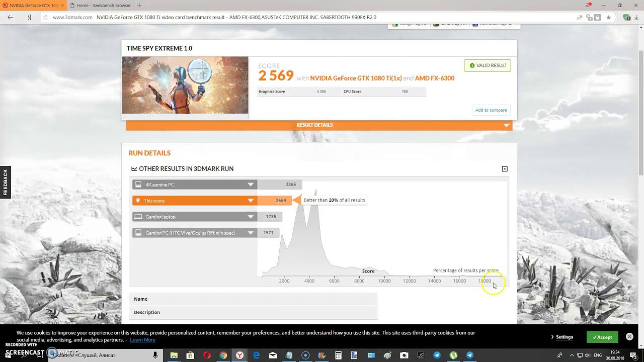Accept cookies with the green Accept button
The width and height of the screenshot is (644, 362).
tap(602, 337)
